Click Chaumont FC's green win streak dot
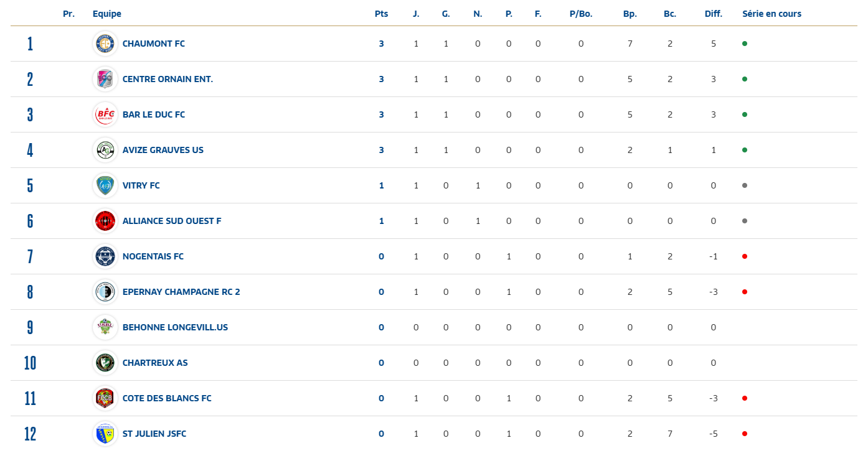 click(x=745, y=44)
